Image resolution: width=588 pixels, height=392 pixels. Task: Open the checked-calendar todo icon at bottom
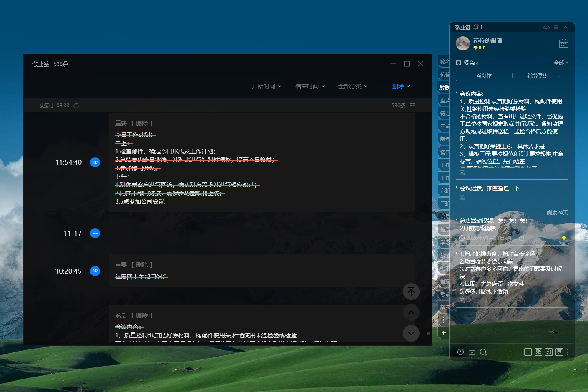pyautogui.click(x=472, y=352)
